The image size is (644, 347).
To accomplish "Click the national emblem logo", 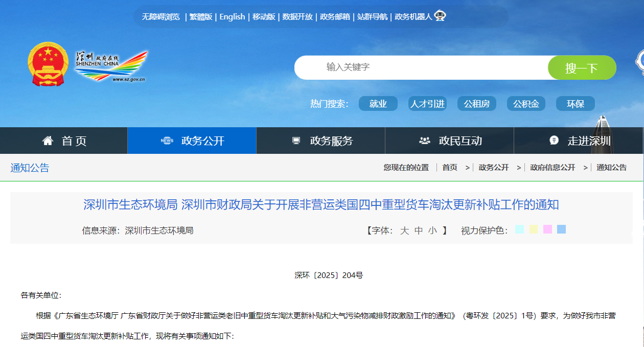I will point(48,64).
